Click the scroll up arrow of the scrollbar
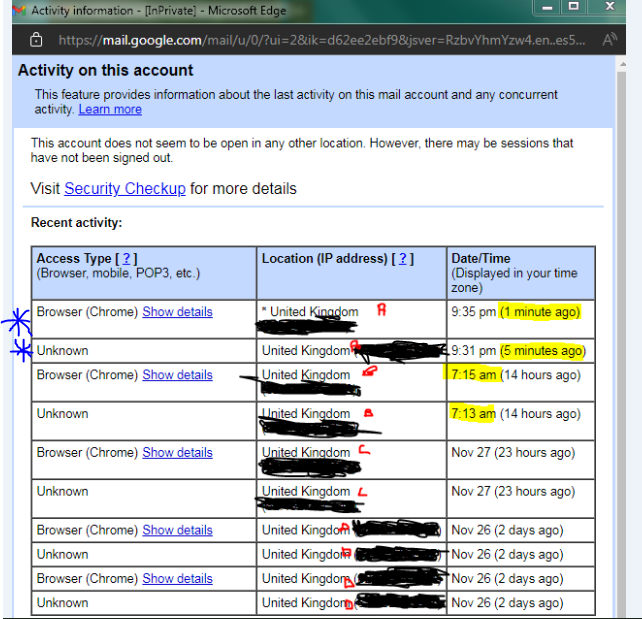The height and width of the screenshot is (619, 642). 622,64
